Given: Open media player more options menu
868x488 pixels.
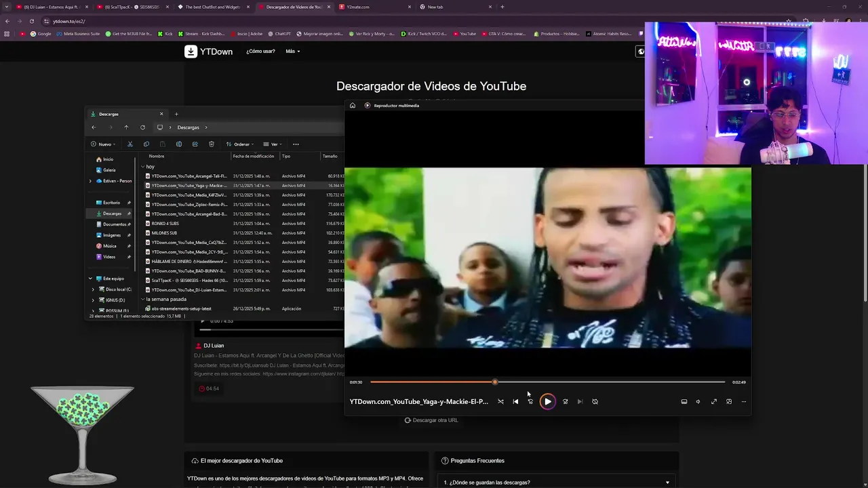Looking at the screenshot, I should 744,401.
